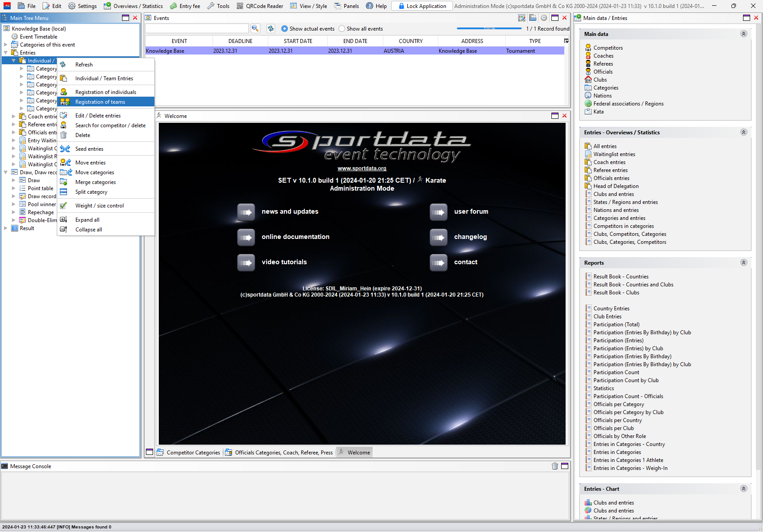Click the Federal associations / Regions icon
Image resolution: width=763 pixels, height=532 pixels.
click(x=588, y=104)
